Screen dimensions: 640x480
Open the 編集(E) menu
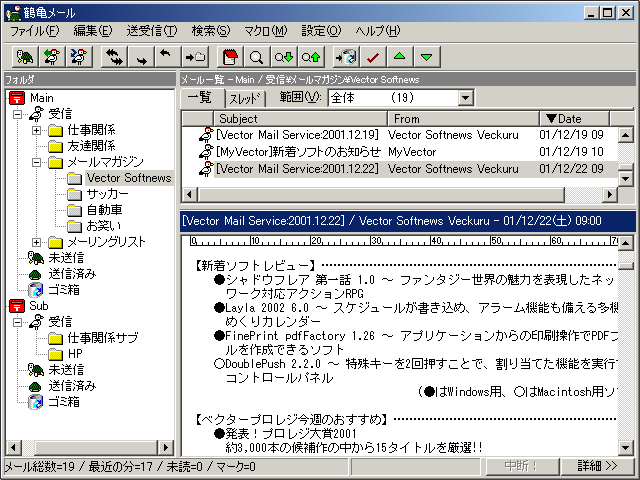[93, 31]
